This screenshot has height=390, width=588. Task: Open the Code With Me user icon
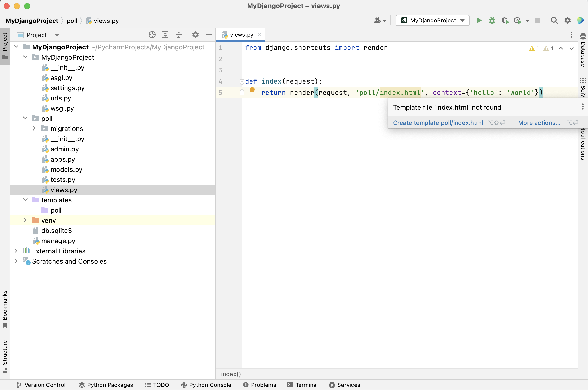pos(379,20)
